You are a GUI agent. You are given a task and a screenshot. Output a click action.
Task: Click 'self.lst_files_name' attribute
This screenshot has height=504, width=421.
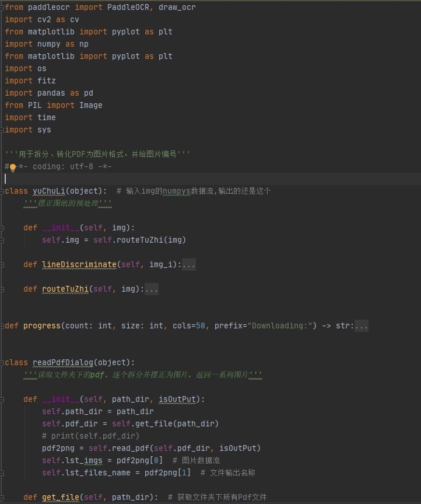pyautogui.click(x=86, y=473)
